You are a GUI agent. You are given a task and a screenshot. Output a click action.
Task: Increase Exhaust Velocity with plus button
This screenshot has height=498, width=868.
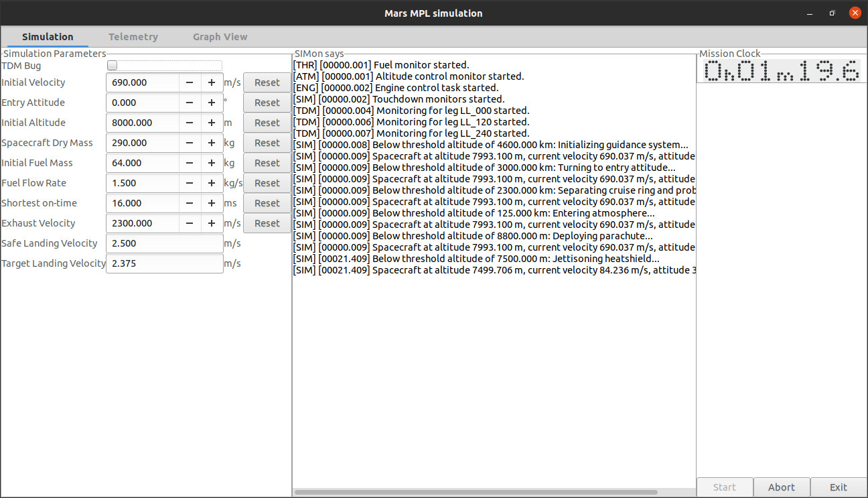click(x=212, y=223)
